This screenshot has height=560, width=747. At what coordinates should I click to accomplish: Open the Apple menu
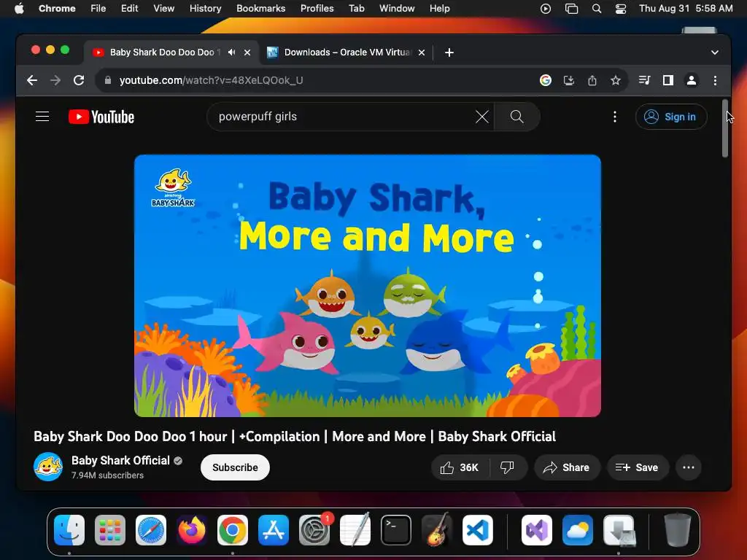pos(19,9)
